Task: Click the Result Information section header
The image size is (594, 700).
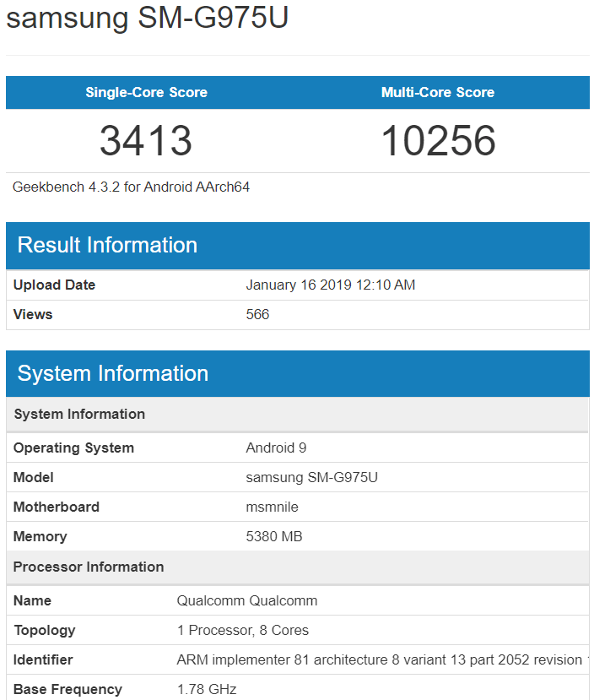Action: (x=298, y=246)
